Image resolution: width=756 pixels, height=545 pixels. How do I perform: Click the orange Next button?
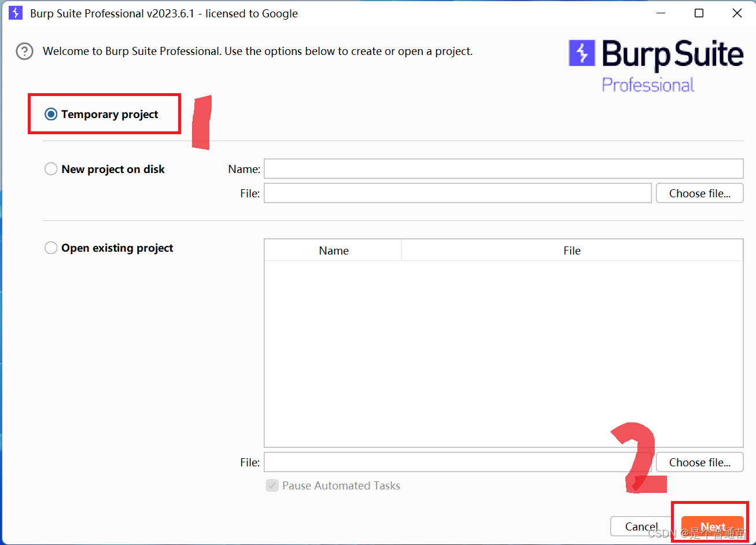(713, 526)
